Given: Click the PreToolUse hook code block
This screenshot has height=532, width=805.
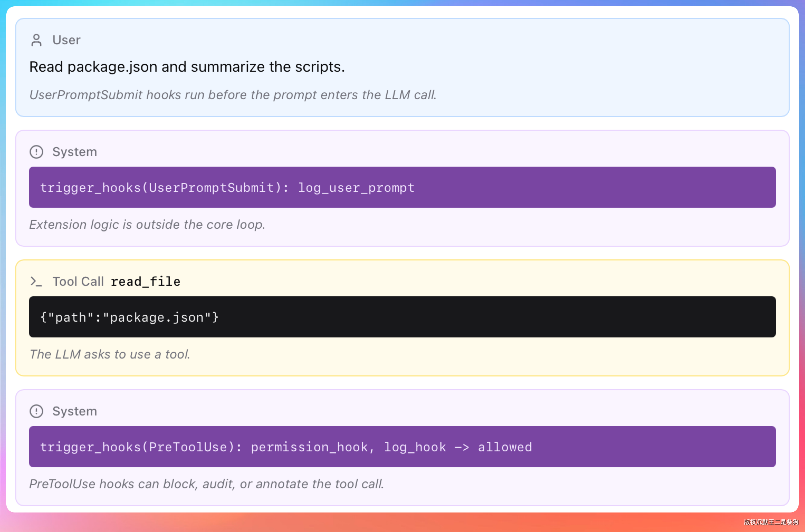Looking at the screenshot, I should click(402, 447).
